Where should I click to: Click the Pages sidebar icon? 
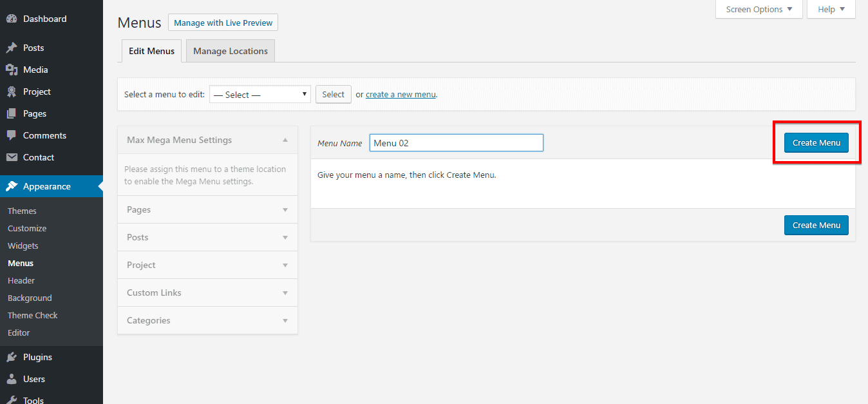point(13,113)
